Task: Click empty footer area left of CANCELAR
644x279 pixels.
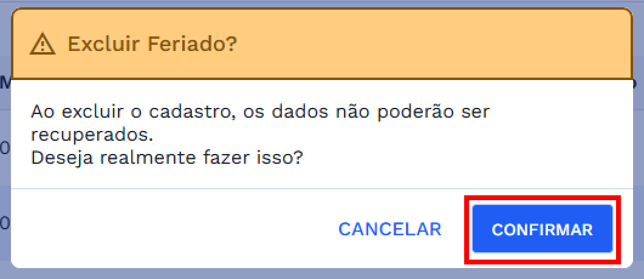Action: click(170, 229)
